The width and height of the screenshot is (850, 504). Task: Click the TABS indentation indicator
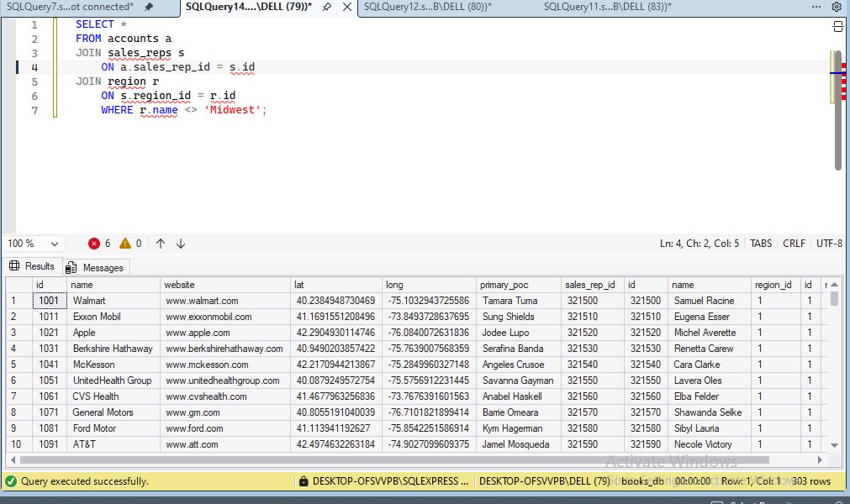pyautogui.click(x=761, y=244)
